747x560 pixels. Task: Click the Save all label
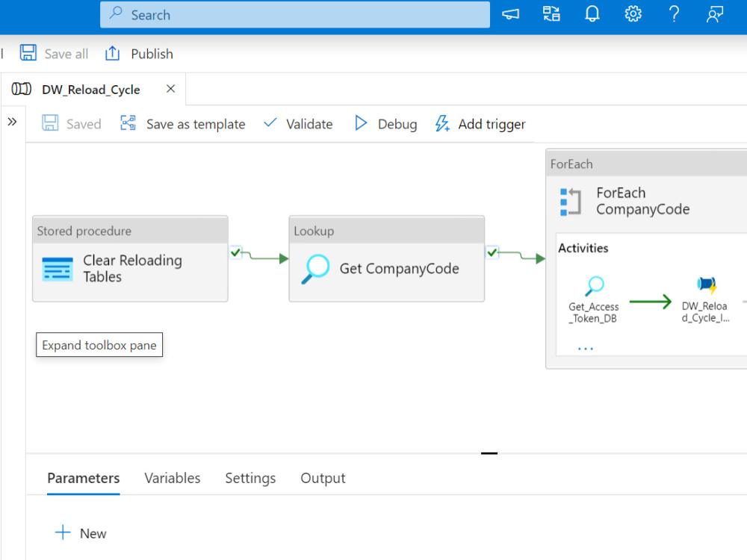tap(66, 54)
